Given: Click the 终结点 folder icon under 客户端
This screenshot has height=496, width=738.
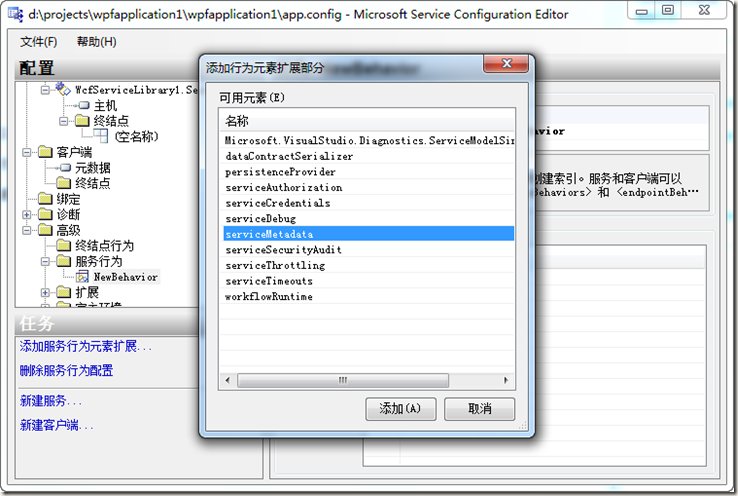Looking at the screenshot, I should click(64, 183).
